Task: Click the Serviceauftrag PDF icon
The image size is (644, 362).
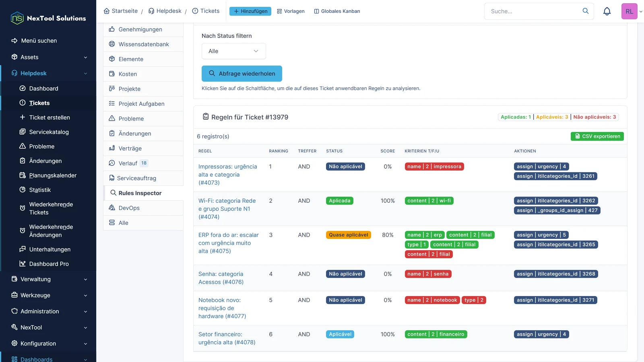Action: point(111,178)
